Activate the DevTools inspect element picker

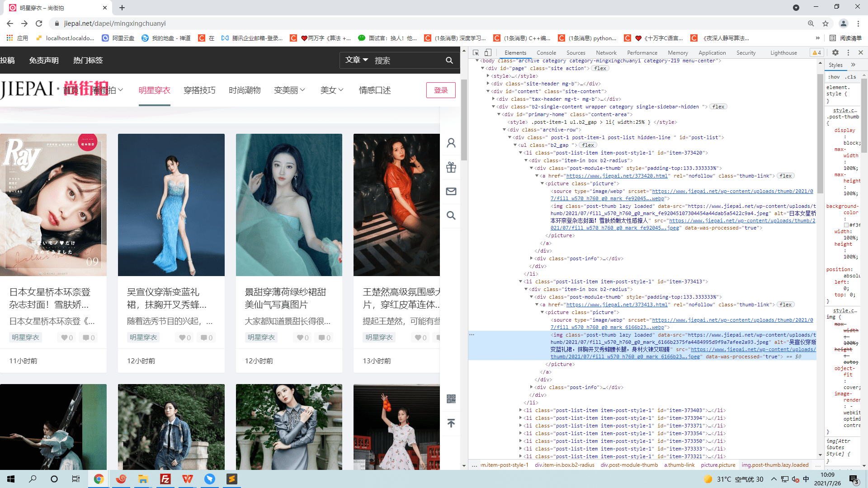tap(476, 53)
